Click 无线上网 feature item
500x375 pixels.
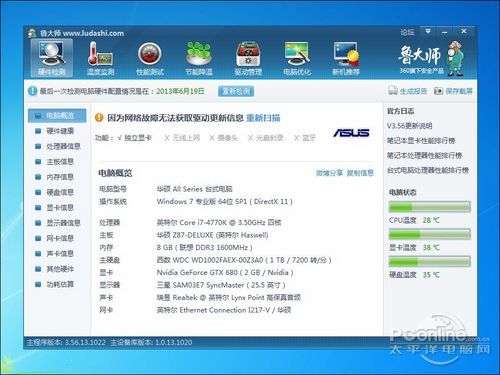(x=186, y=138)
